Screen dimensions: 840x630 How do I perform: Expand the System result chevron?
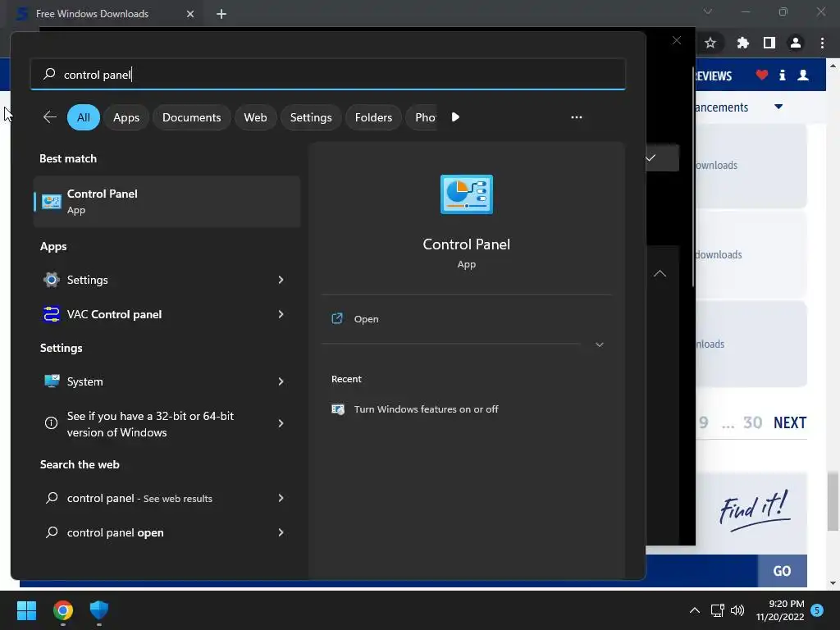click(x=281, y=381)
